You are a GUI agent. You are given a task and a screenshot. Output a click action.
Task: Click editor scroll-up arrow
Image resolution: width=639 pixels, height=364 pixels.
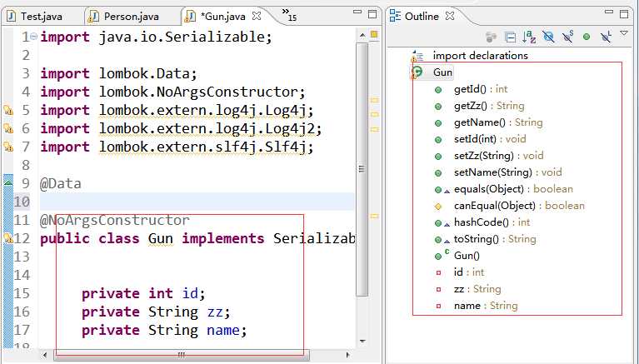click(362, 36)
